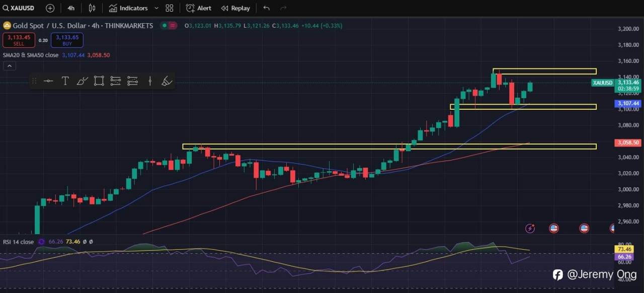This screenshot has height=293, width=644.
Task: Click the Gold Spot symbol logo
Action: tap(7, 25)
